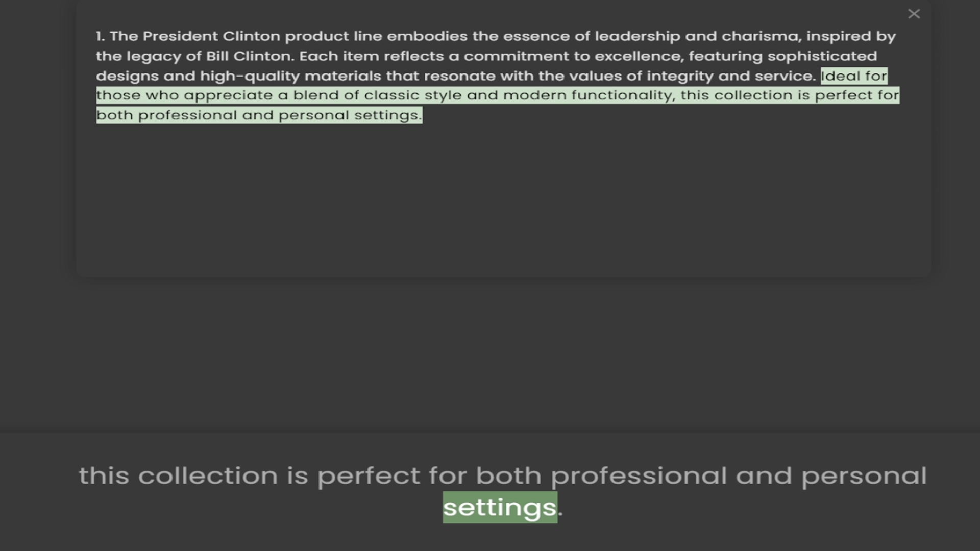Click the word "this" starting the bottom caption
This screenshot has height=551, width=980.
pos(104,475)
